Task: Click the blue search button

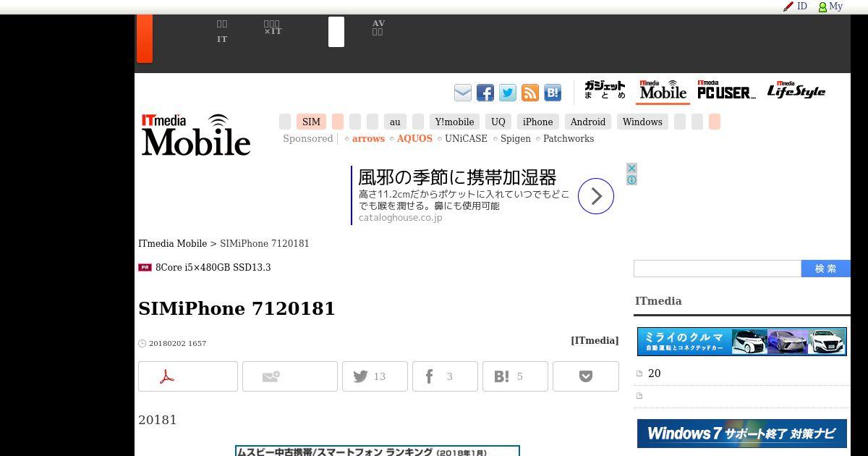Action: tap(826, 269)
